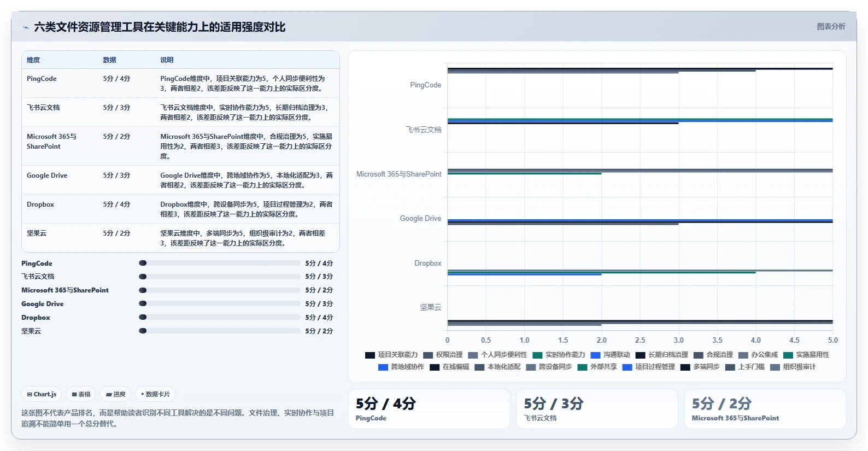The height and width of the screenshot is (451, 868).
Task: Toggle the 多端同步 legend entry
Action: 700,367
